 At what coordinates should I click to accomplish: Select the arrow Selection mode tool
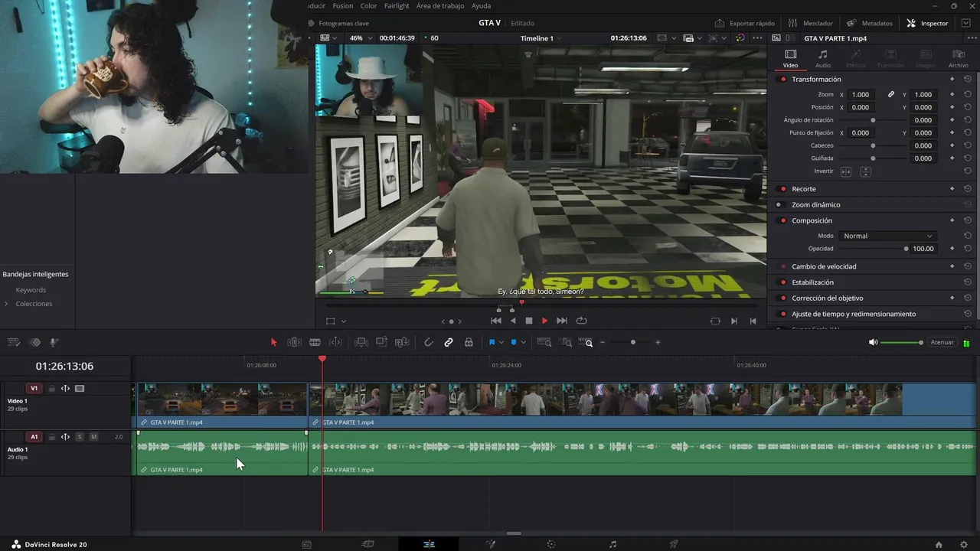(x=273, y=342)
